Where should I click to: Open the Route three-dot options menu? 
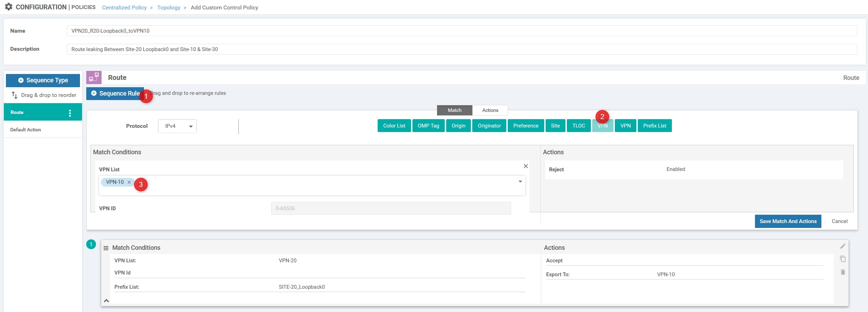pyautogui.click(x=70, y=113)
